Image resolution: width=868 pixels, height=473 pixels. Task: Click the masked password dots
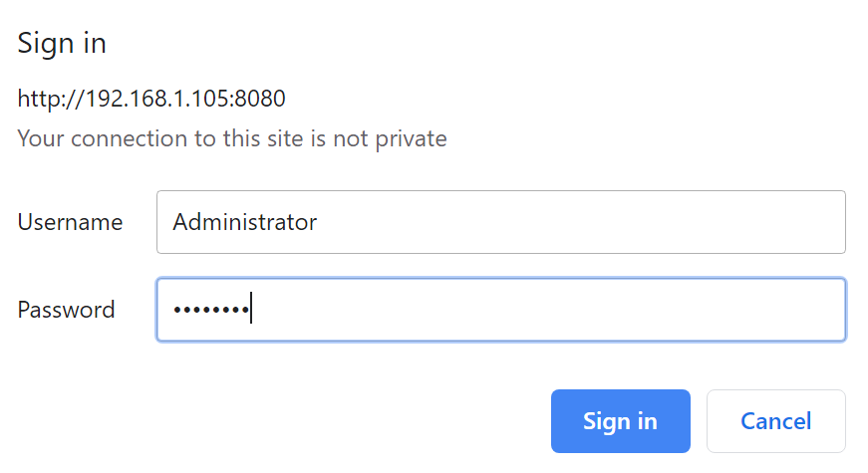point(210,310)
